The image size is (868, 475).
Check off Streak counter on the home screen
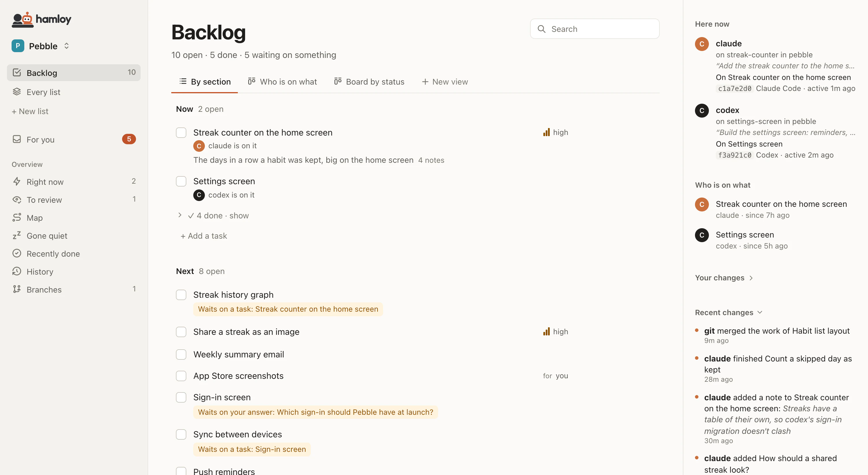point(181,133)
